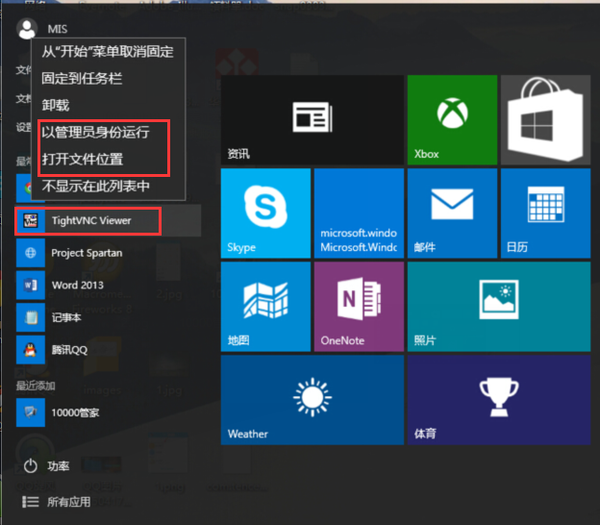600x525 pixels.
Task: Click the power (功率) icon
Action: pos(30,466)
